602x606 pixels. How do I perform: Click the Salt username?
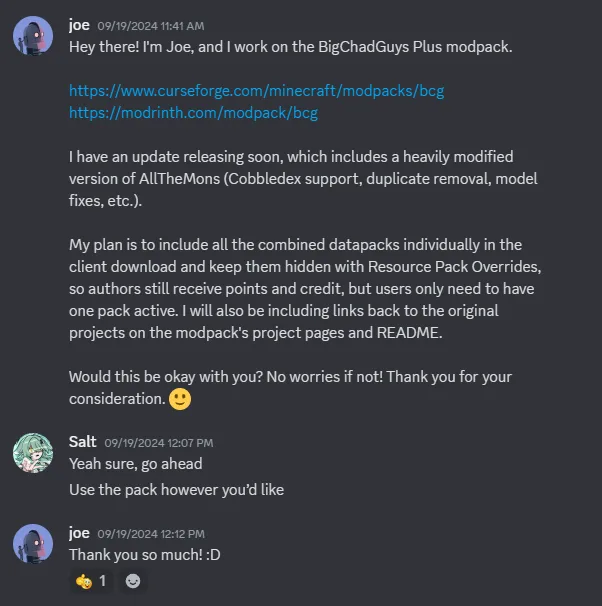[x=82, y=441]
